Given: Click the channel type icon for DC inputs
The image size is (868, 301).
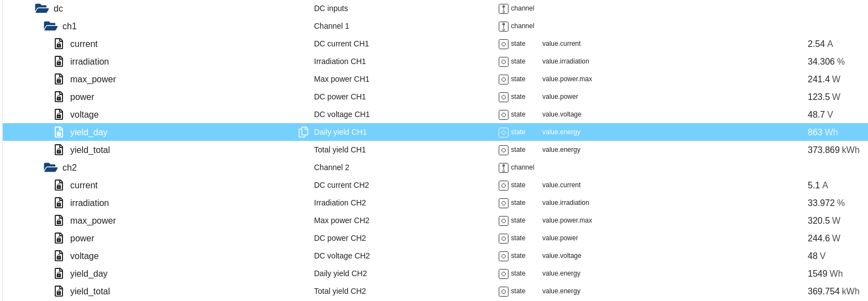Looking at the screenshot, I should (503, 9).
